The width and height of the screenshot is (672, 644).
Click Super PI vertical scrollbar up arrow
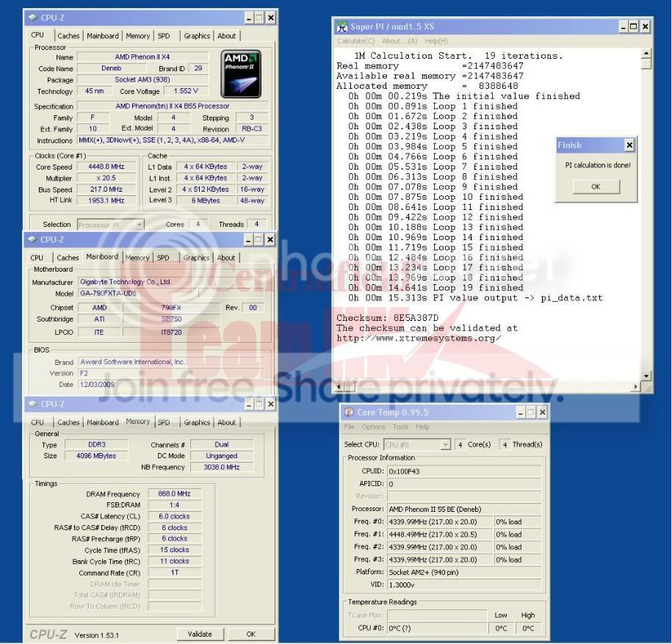pos(646,54)
